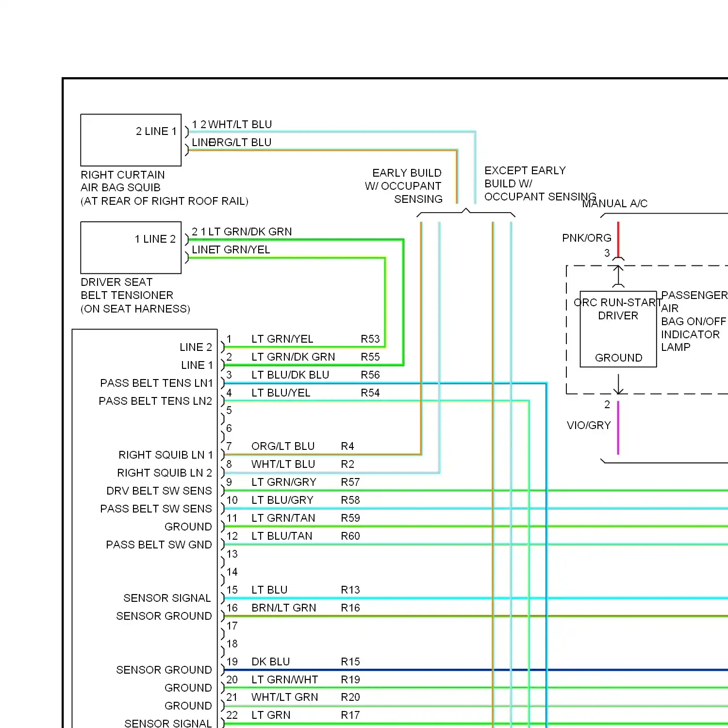The image size is (728, 728).
Task: Click circuit code 'R16'
Action: click(x=350, y=608)
